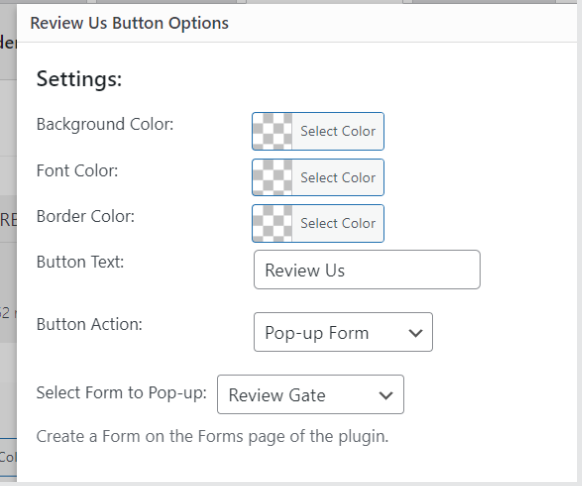Screen dimensions: 582x486
Task: Click the Select Form to Pop-up label
Action: pyautogui.click(x=121, y=393)
